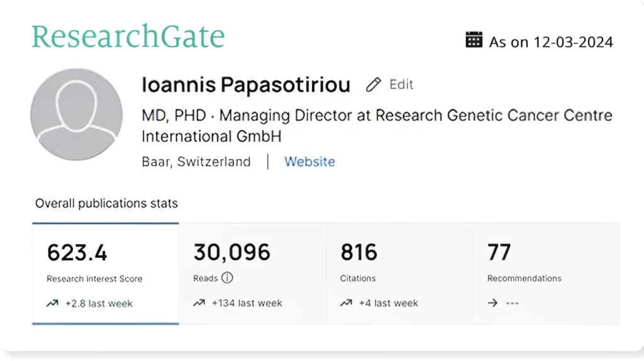Image resolution: width=644 pixels, height=361 pixels.
Task: Click the Overall publications stats heading
Action: coord(106,203)
